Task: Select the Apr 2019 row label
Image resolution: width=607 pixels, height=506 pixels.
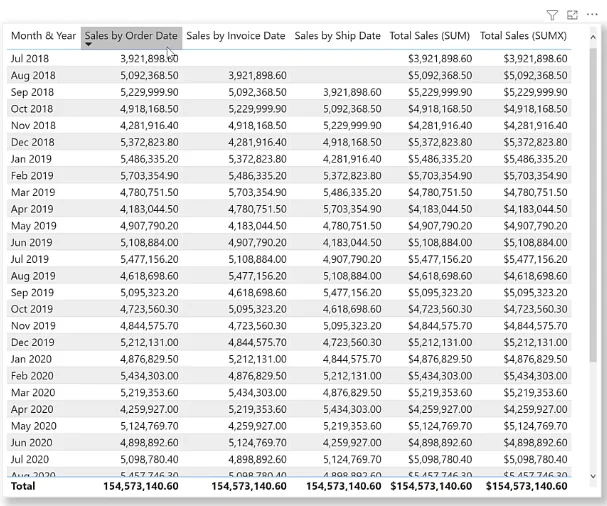Action: click(32, 209)
